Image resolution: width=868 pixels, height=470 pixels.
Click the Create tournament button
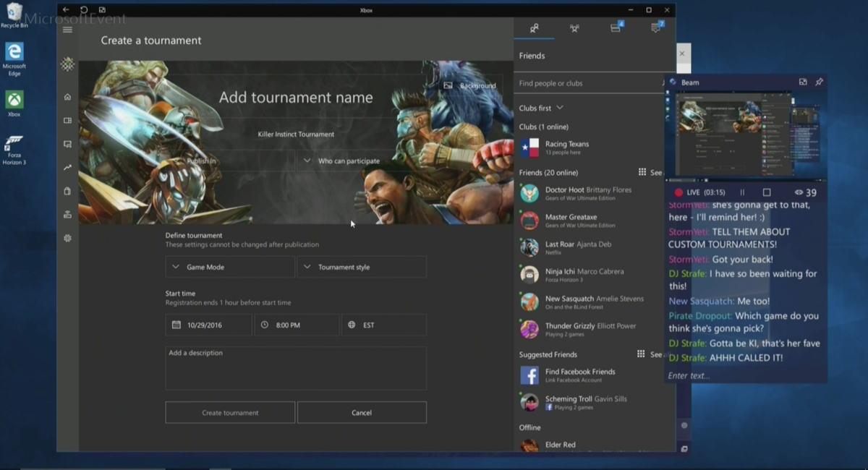(230, 413)
